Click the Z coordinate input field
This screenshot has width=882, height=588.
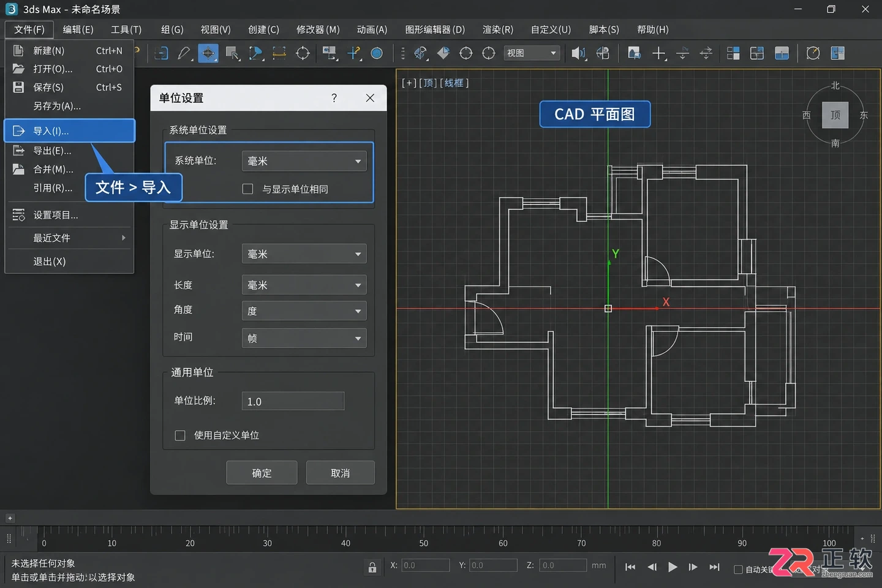(x=562, y=565)
